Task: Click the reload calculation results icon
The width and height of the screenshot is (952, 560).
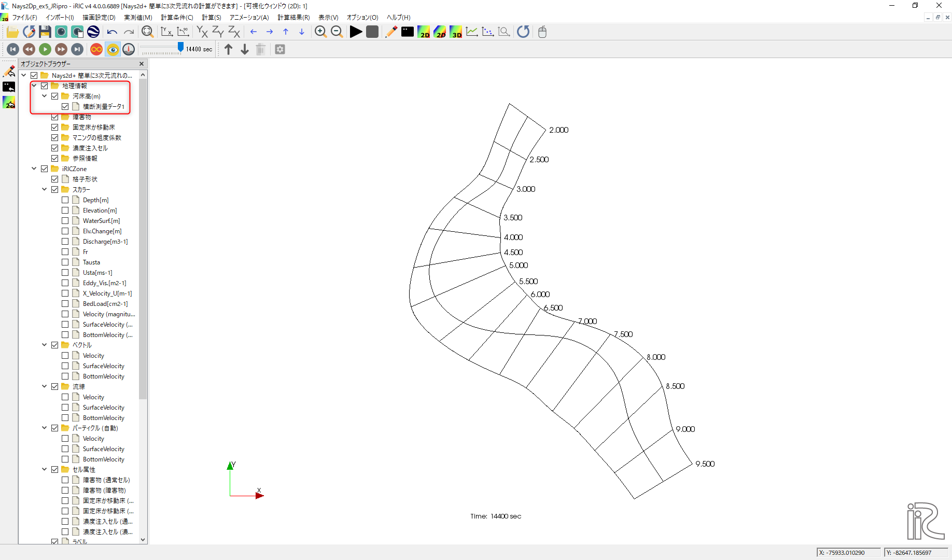Action: coord(523,32)
